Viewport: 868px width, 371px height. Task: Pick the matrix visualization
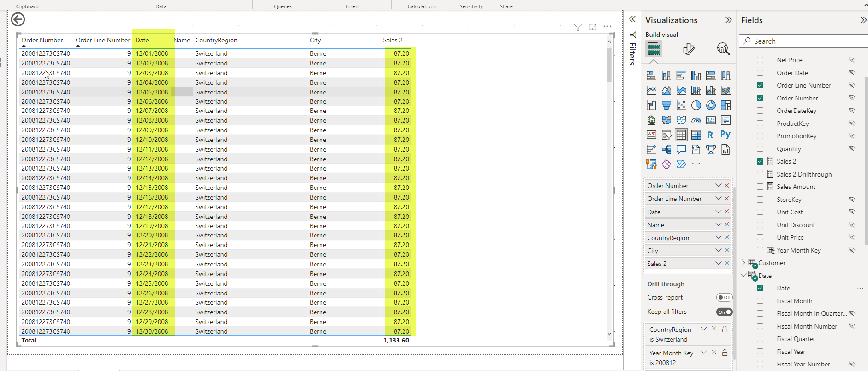[696, 135]
